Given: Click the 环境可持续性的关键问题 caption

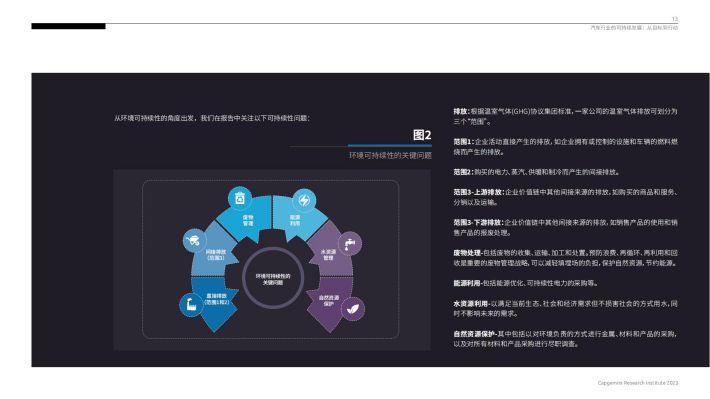Looking at the screenshot, I should pos(390,155).
